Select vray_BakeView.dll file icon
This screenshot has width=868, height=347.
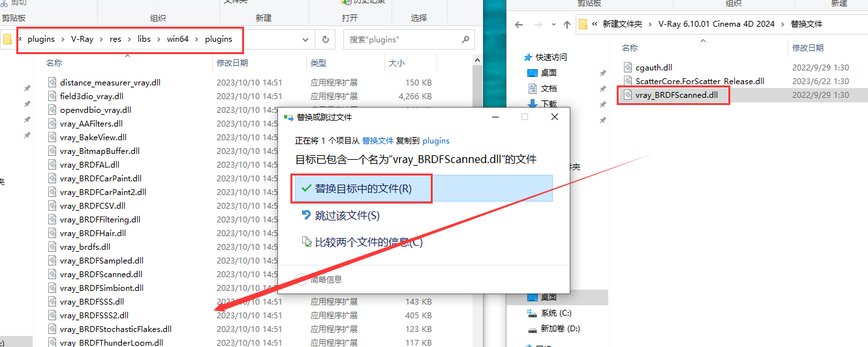53,137
